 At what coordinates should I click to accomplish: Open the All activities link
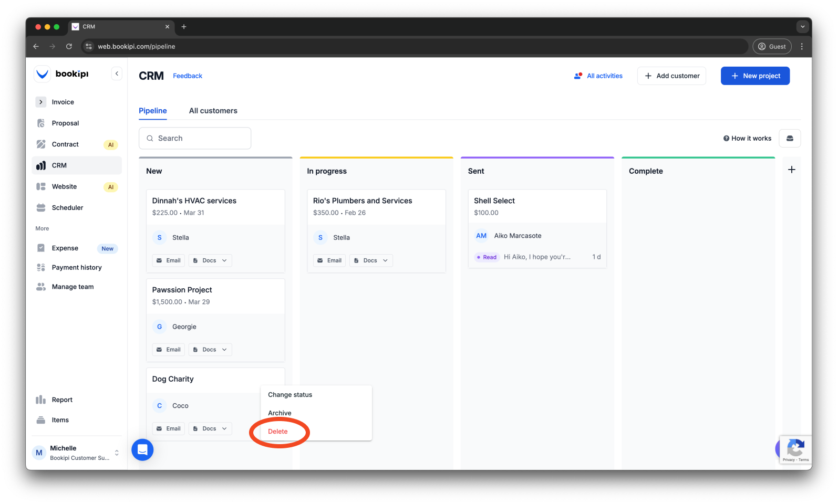(604, 76)
